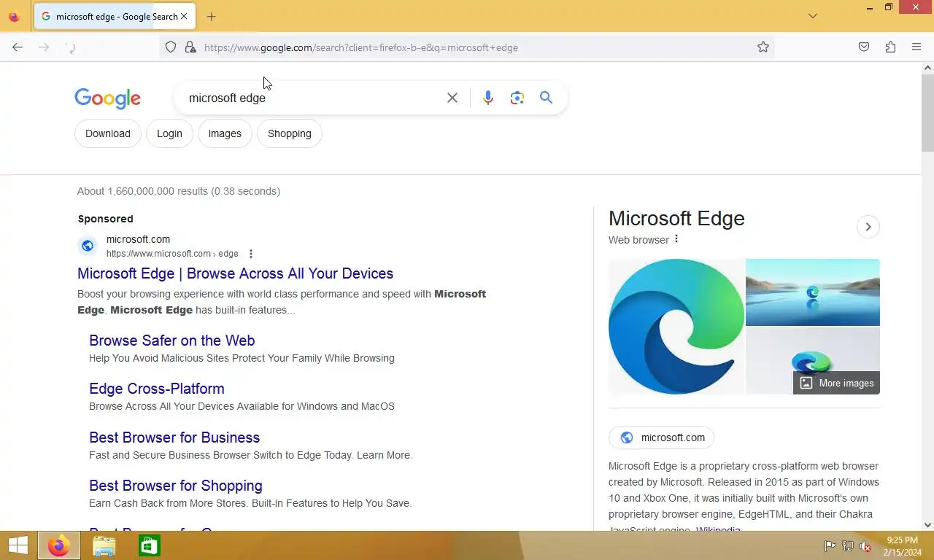
Task: Click the stop loading button in toolbar
Action: [71, 47]
